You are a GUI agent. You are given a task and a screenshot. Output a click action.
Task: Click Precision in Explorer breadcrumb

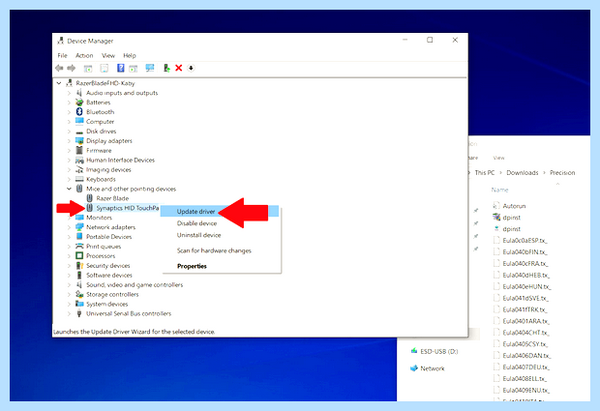pos(562,173)
